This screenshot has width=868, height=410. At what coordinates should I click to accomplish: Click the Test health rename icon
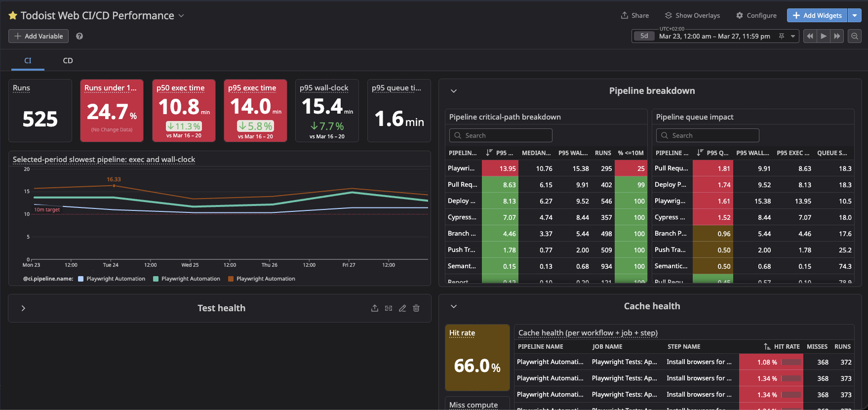[x=389, y=308]
